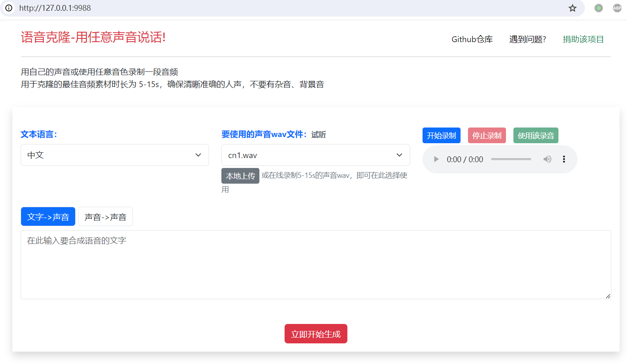Open the audio player three-dot options menu
Image resolution: width=627 pixels, height=364 pixels.
(564, 159)
